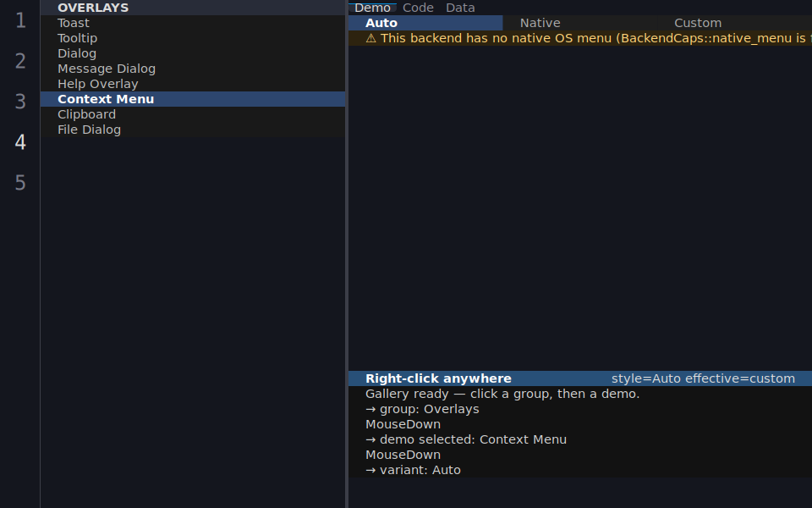This screenshot has width=812, height=508.
Task: Select the Context Menu demo
Action: click(x=193, y=99)
